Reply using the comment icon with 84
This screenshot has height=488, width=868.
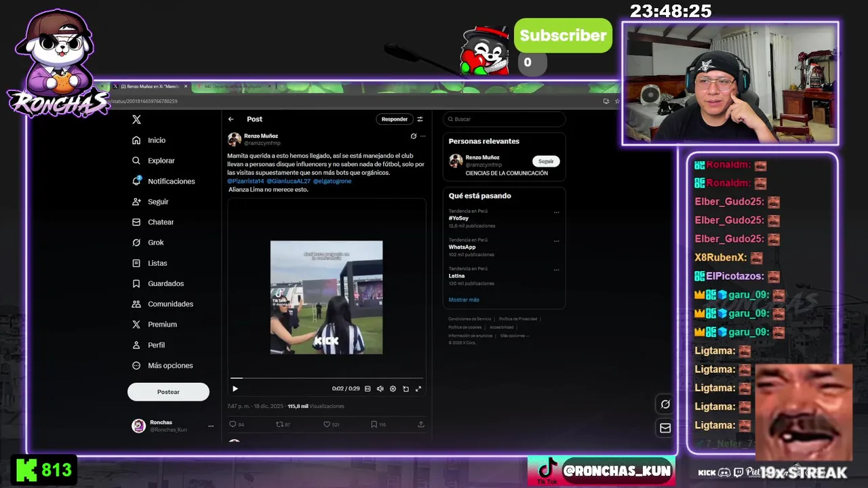click(237, 424)
